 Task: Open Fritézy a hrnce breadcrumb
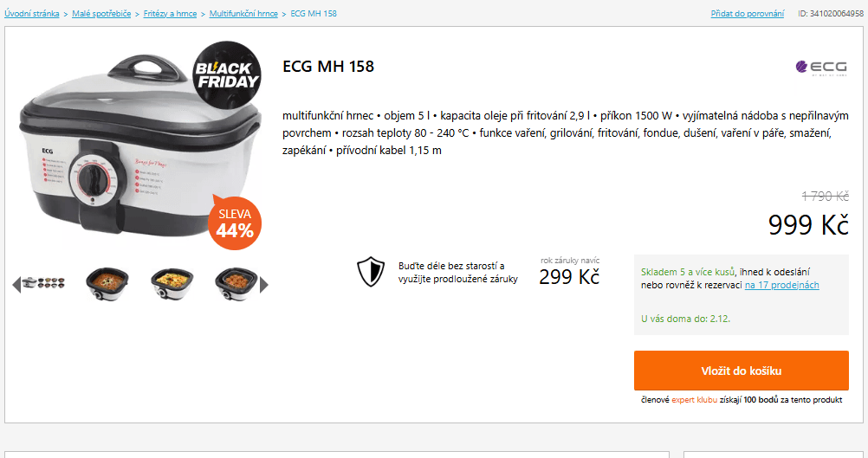click(170, 14)
